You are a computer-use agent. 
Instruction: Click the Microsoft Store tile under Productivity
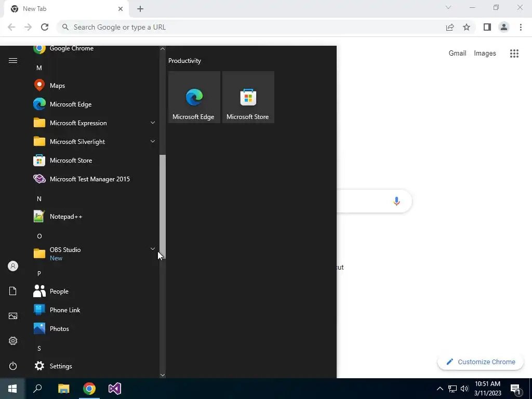(x=248, y=97)
